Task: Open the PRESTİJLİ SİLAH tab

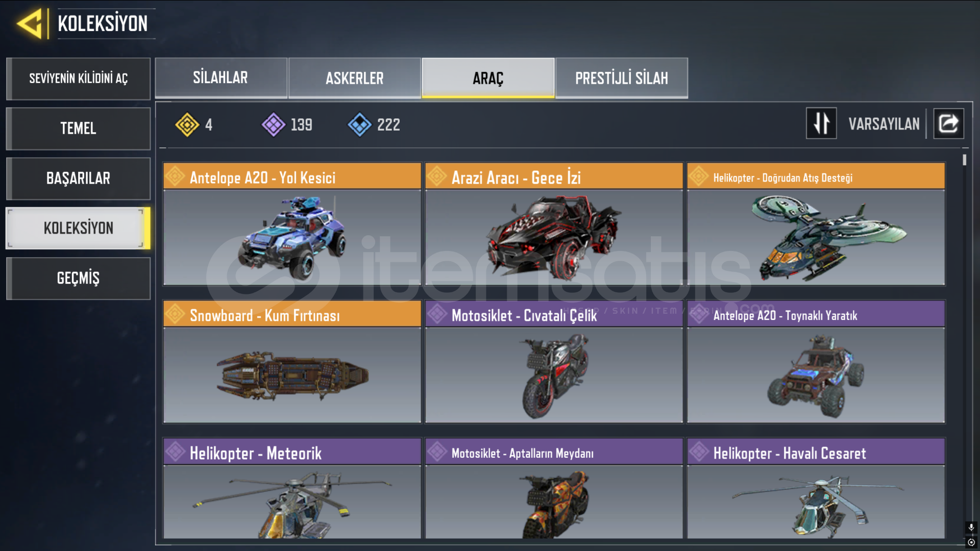Action: pyautogui.click(x=621, y=78)
